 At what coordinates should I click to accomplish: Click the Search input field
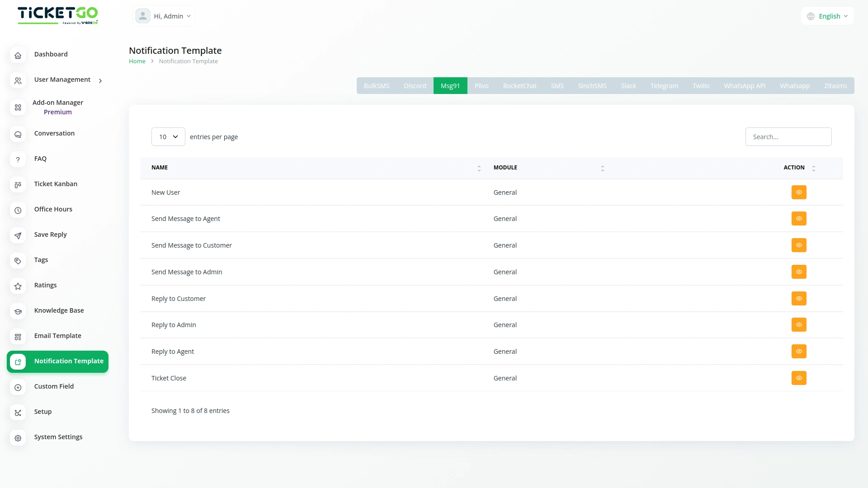click(788, 137)
